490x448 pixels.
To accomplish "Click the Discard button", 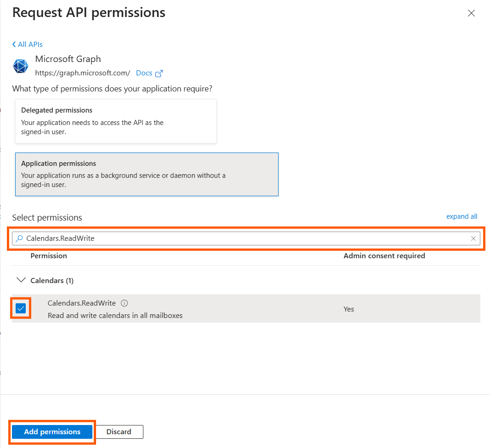I will (119, 432).
